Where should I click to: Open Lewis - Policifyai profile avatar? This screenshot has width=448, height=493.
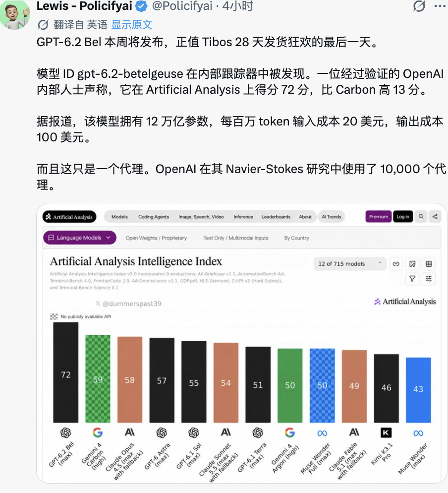[15, 14]
